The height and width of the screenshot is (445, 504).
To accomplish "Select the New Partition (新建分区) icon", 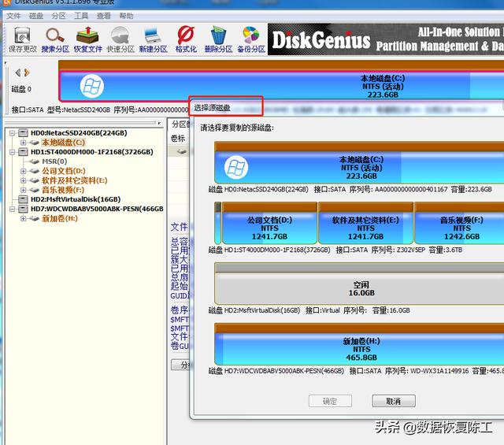I will coord(154,39).
